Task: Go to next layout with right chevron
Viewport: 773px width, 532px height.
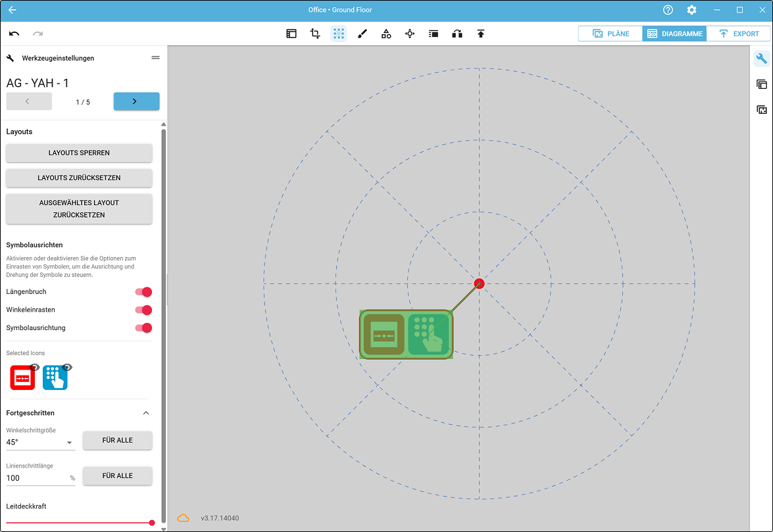Action: 137,101
